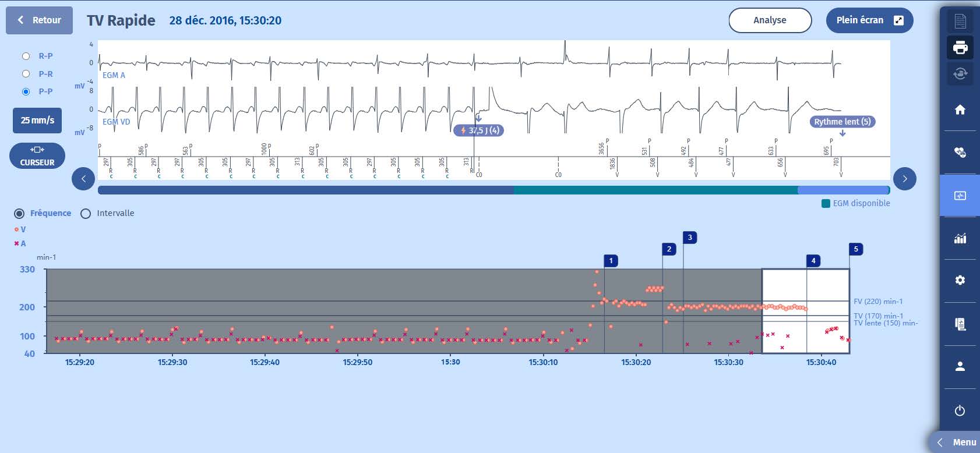This screenshot has height=453, width=980.
Task: Open the statistics bar chart icon
Action: pos(960,238)
